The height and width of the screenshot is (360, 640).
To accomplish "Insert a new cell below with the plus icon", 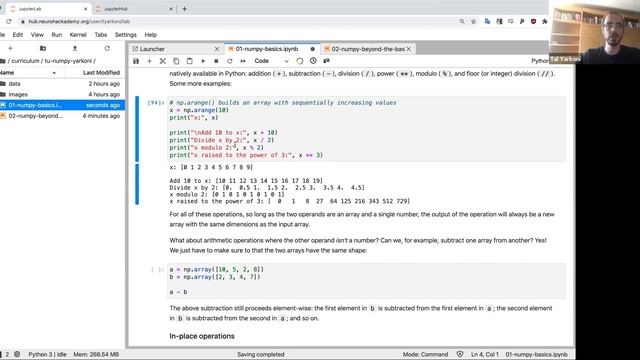I will point(149,61).
